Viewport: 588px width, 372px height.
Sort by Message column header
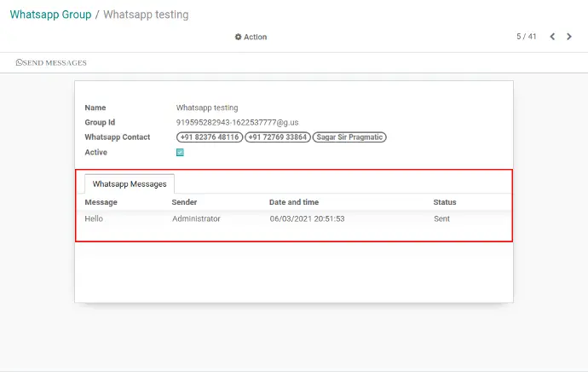click(101, 202)
